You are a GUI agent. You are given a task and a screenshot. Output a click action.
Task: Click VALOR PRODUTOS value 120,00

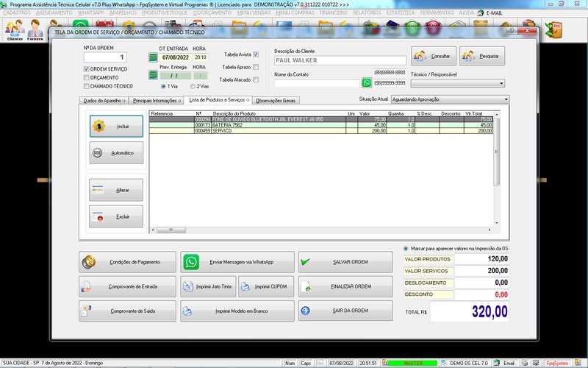(x=482, y=259)
